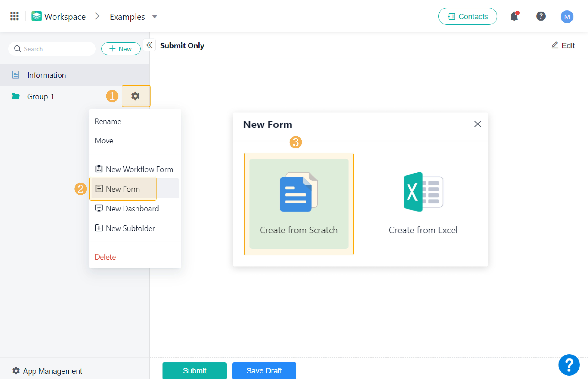
Task: Click the Save Draft button
Action: coord(264,370)
